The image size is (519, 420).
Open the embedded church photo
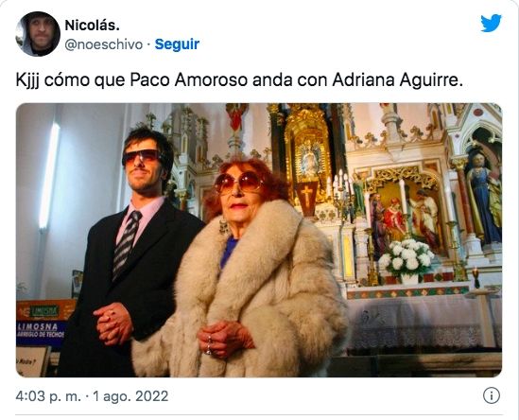(x=259, y=240)
